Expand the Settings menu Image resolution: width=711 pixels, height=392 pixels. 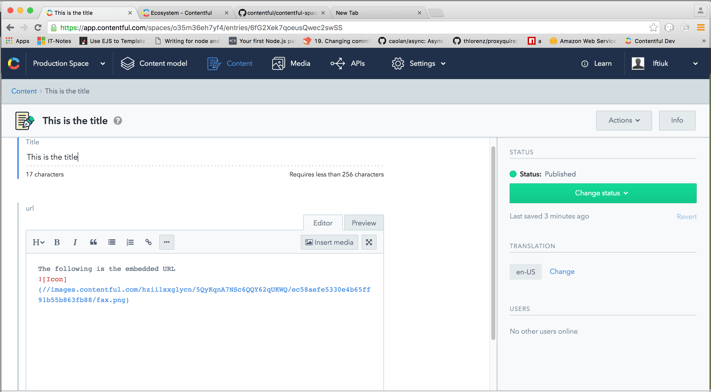coord(418,64)
